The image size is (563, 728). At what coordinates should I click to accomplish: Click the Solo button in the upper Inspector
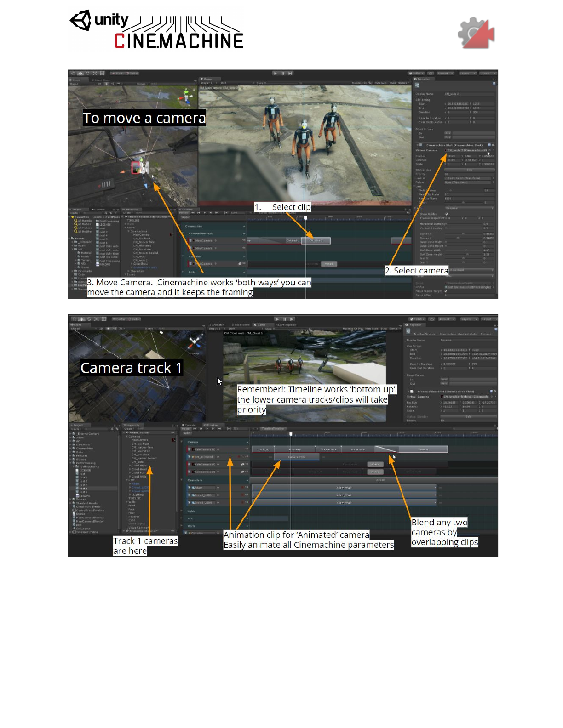(469, 170)
